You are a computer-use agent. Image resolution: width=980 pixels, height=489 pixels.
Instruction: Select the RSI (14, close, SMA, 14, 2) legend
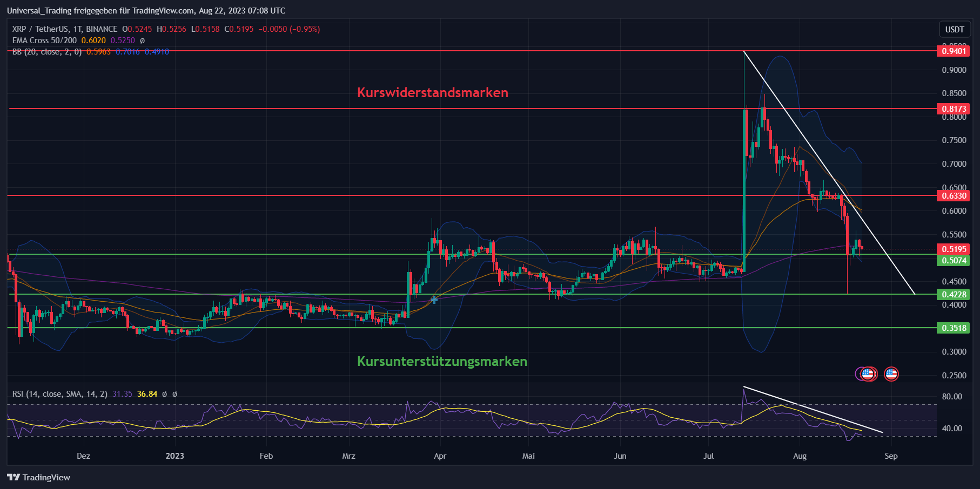(x=60, y=394)
